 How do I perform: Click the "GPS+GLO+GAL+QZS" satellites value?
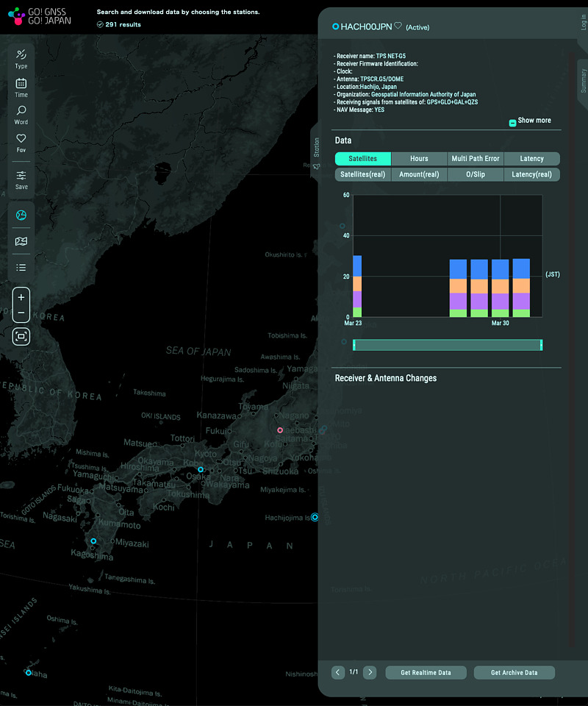coord(452,102)
